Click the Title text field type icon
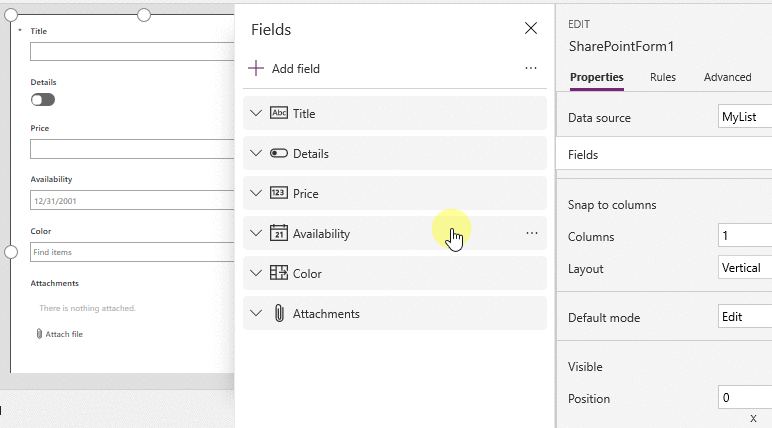The width and height of the screenshot is (772, 428). click(279, 114)
